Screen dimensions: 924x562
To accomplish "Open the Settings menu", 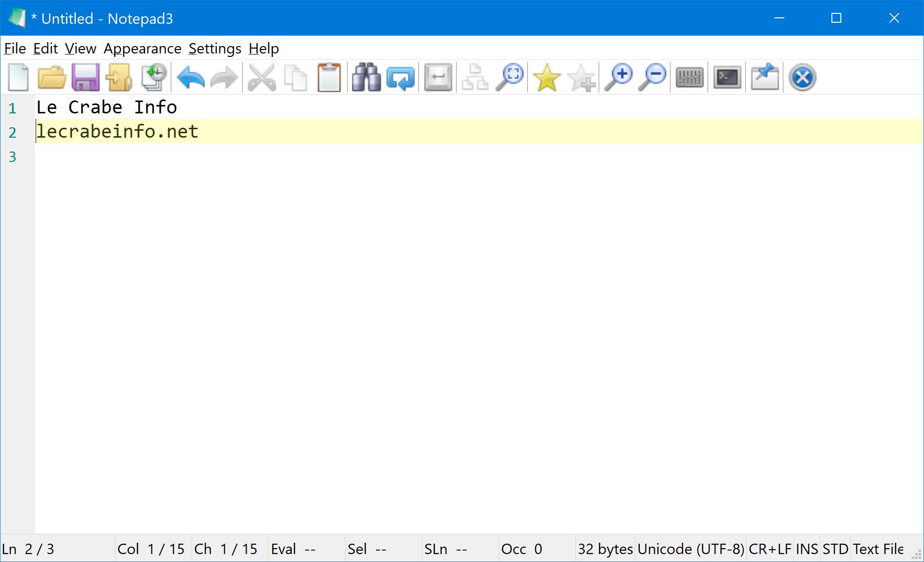I will pyautogui.click(x=215, y=49).
